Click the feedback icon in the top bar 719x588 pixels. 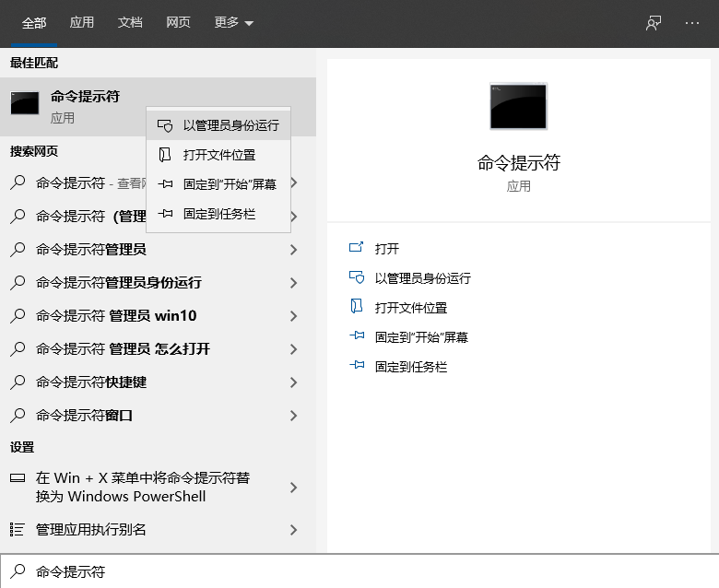pyautogui.click(x=654, y=23)
